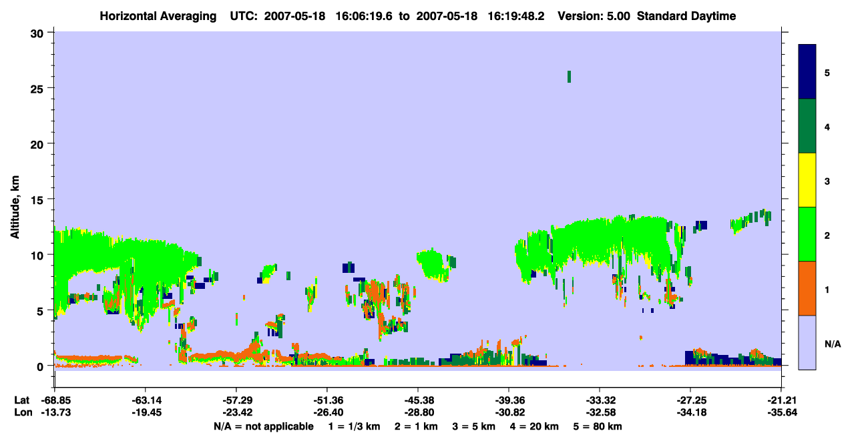This screenshot has height=445, width=868.
Task: Click the longitude label -35.64
Action: [x=781, y=412]
